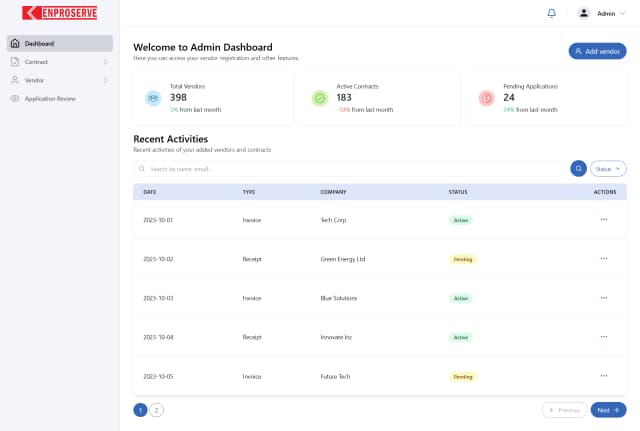Open the Status filter dropdown
This screenshot has height=431, width=640.
tap(608, 169)
